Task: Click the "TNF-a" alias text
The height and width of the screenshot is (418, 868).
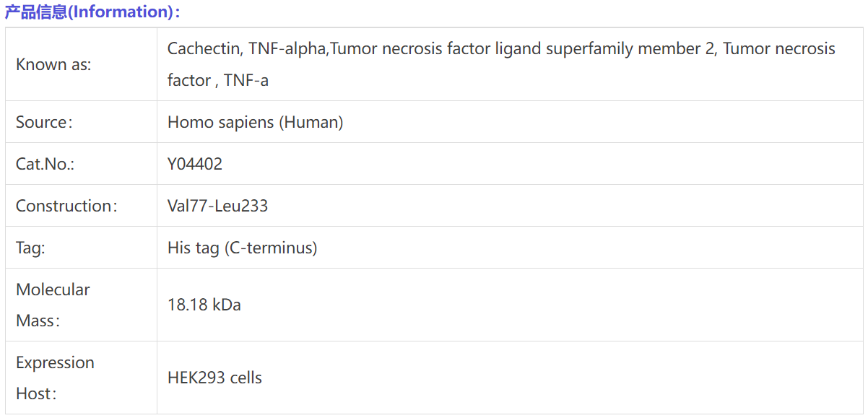Action: tap(246, 80)
